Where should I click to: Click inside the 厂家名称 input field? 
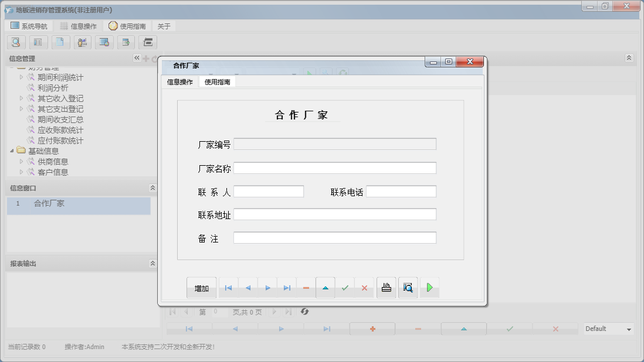click(334, 168)
